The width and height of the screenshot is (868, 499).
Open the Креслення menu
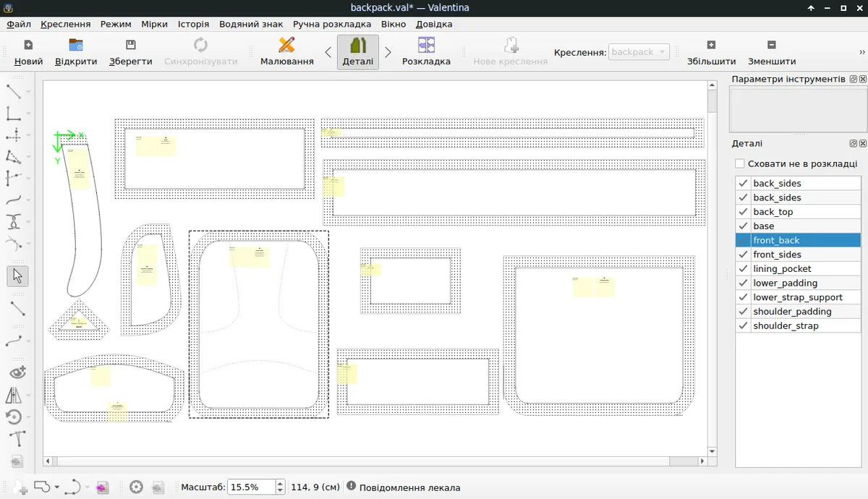66,24
